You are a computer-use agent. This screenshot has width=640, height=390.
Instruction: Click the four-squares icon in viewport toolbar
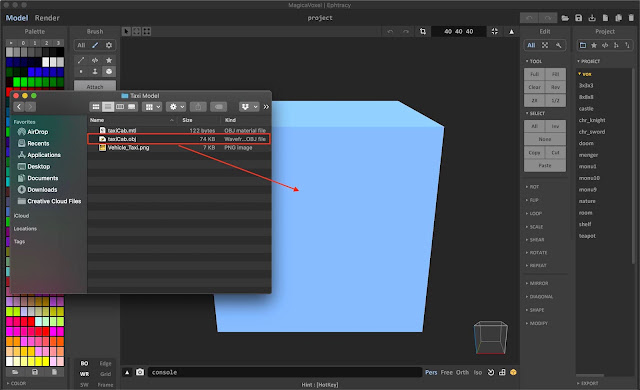147,31
